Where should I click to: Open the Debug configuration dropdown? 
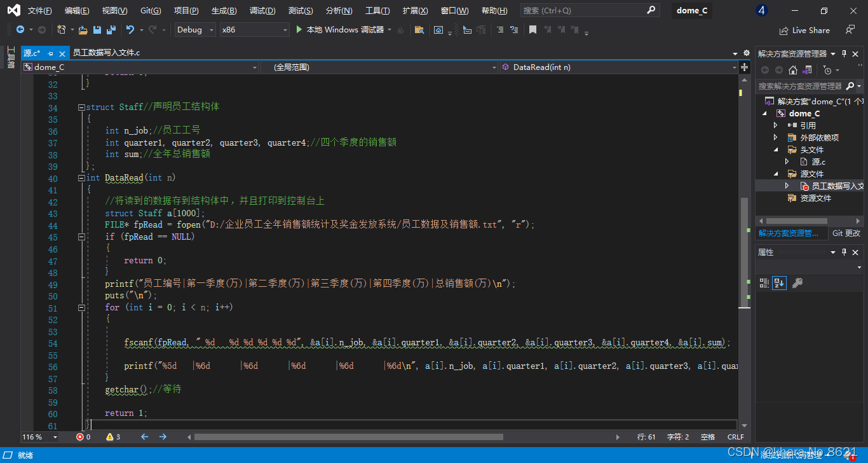coord(195,30)
